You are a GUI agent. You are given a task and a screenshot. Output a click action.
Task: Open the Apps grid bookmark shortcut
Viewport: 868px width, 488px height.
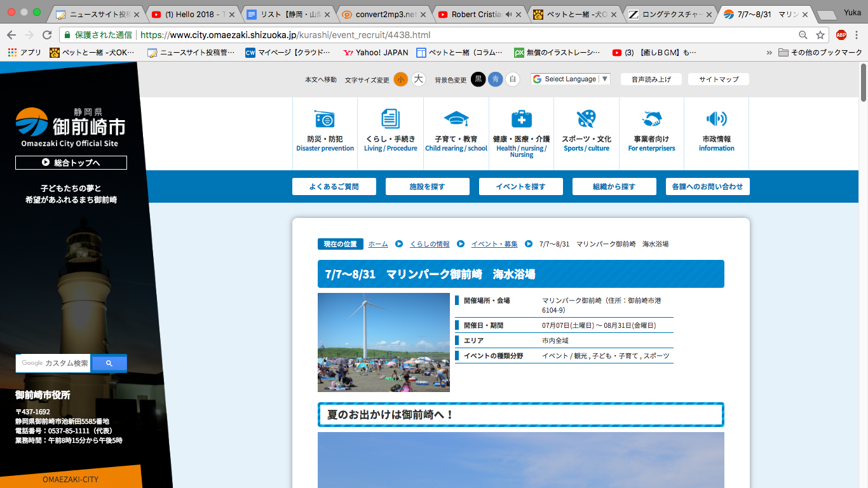coord(24,53)
